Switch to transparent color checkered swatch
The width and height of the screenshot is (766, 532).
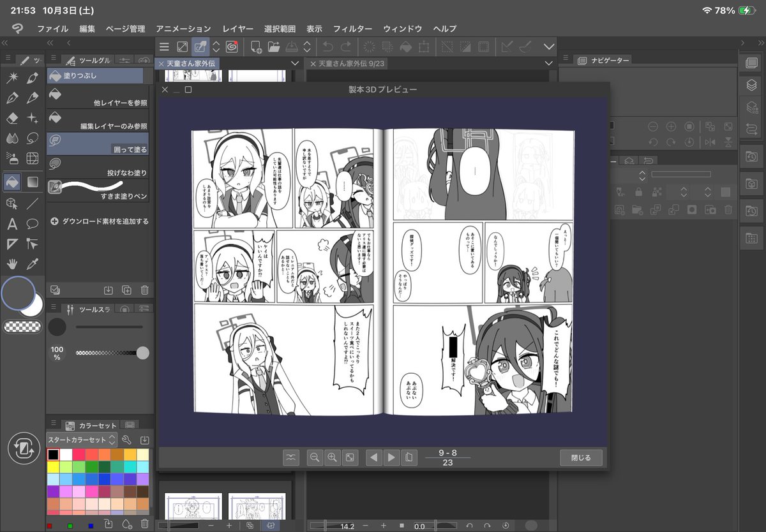tap(22, 327)
